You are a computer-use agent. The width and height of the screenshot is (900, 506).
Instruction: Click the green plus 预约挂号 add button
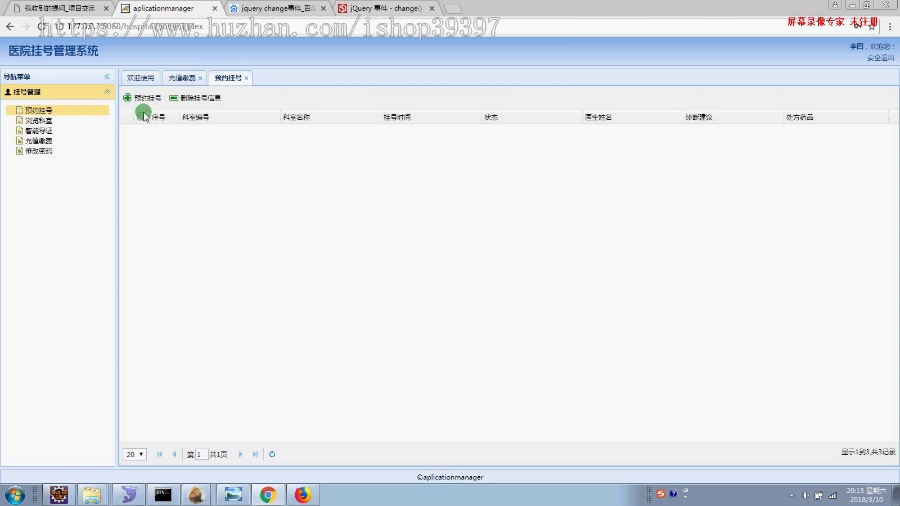[x=142, y=98]
